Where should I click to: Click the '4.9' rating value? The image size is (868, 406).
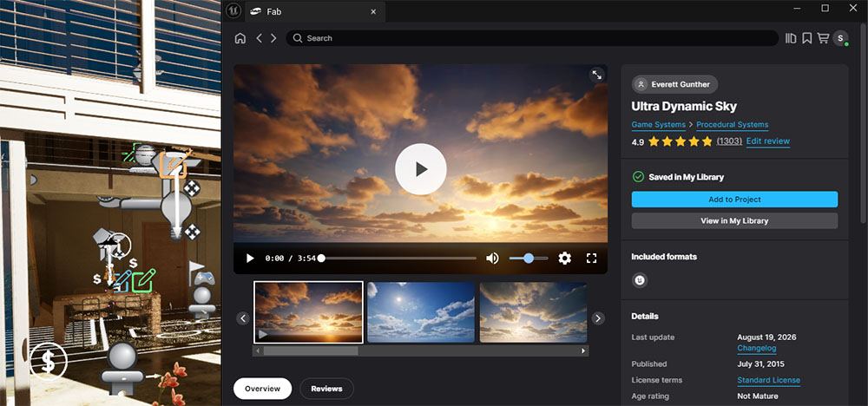coord(638,141)
